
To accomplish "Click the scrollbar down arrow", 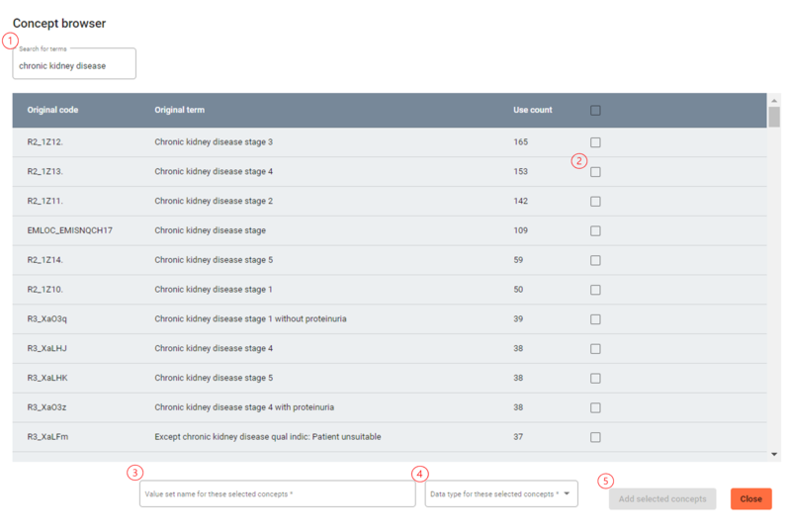I will (774, 454).
